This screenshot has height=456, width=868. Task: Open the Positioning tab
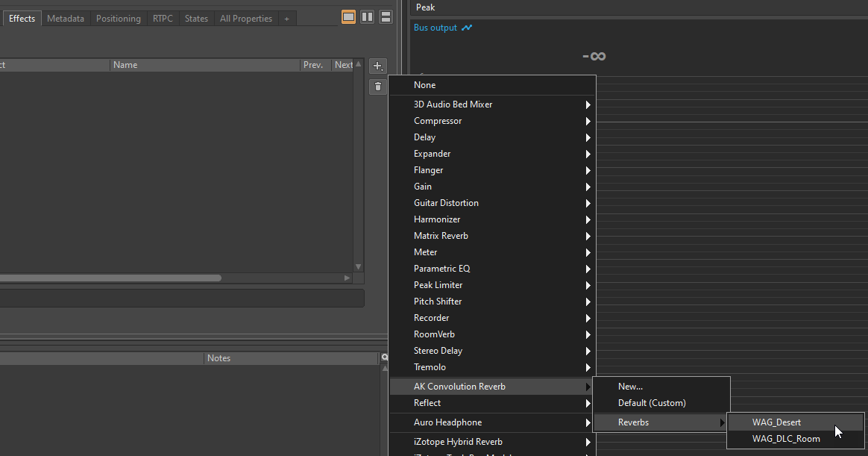(x=118, y=19)
